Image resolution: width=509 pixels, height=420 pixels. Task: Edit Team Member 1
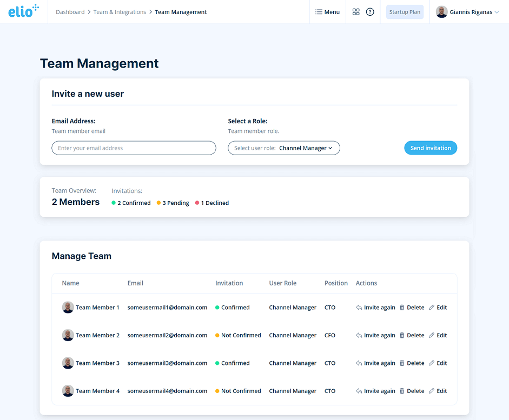point(438,308)
